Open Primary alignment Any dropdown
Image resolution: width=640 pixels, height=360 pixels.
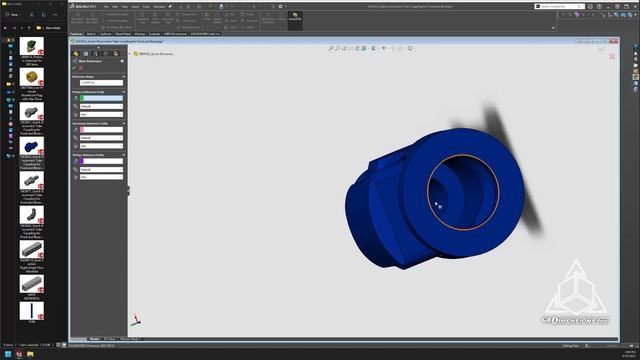coord(101,114)
